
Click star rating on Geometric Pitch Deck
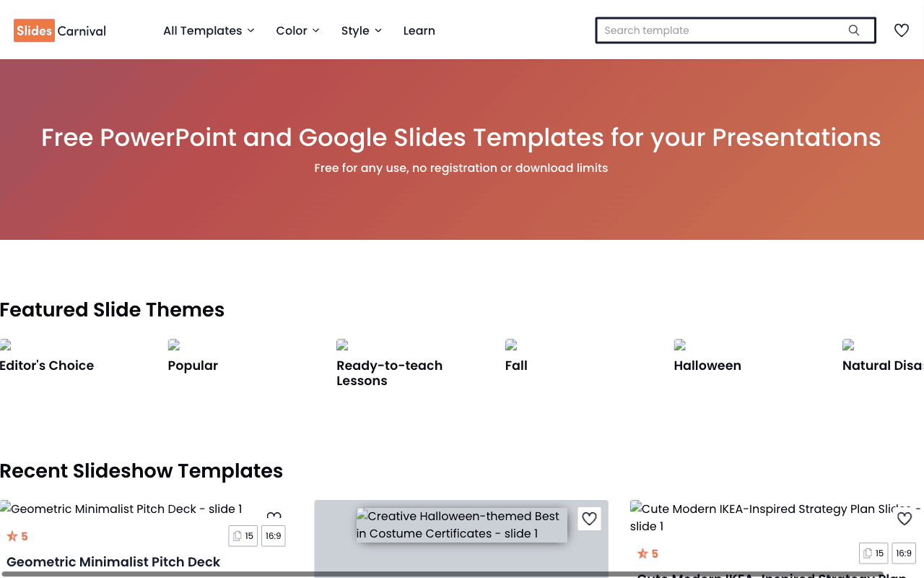coord(17,536)
